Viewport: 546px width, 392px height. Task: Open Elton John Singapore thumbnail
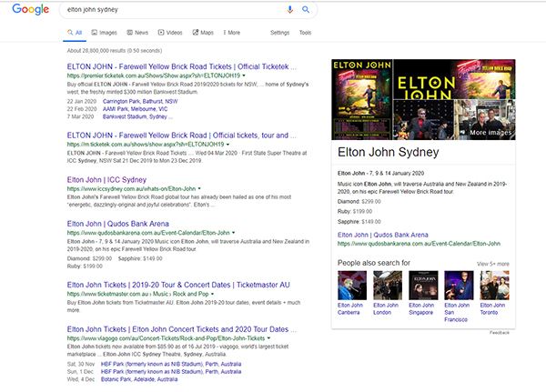423,285
